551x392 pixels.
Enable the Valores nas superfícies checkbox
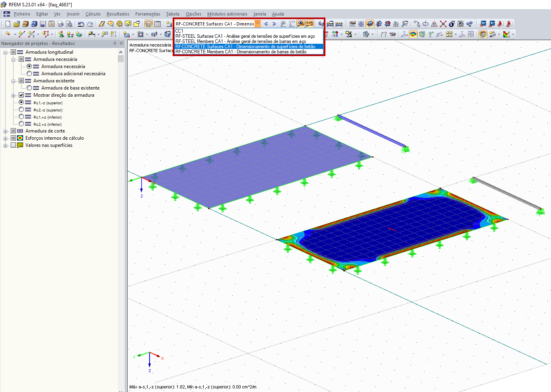(13, 145)
